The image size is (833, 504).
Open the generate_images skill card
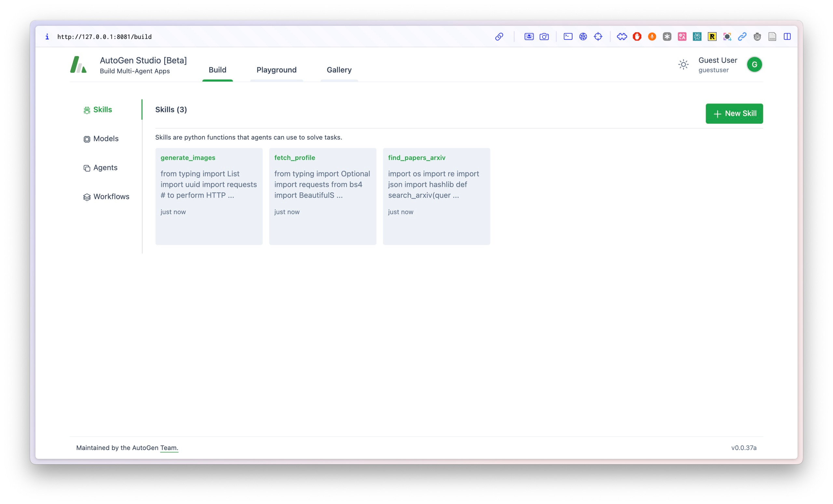(209, 196)
